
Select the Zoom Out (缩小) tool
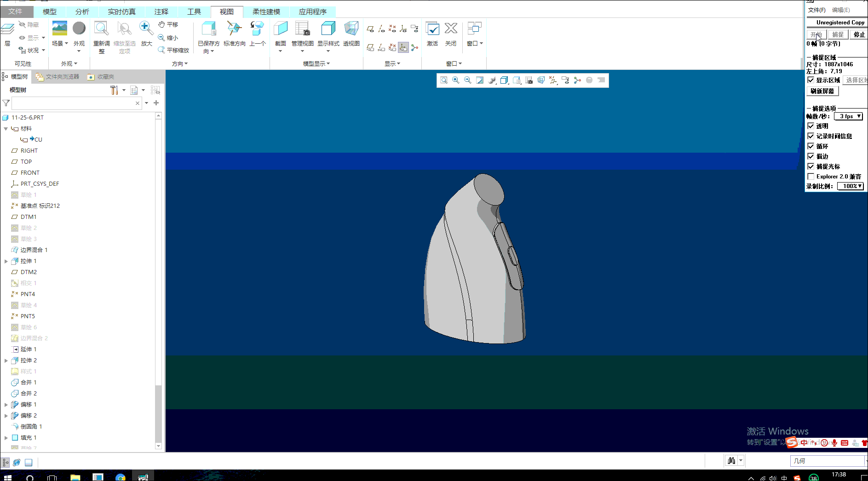pos(168,38)
